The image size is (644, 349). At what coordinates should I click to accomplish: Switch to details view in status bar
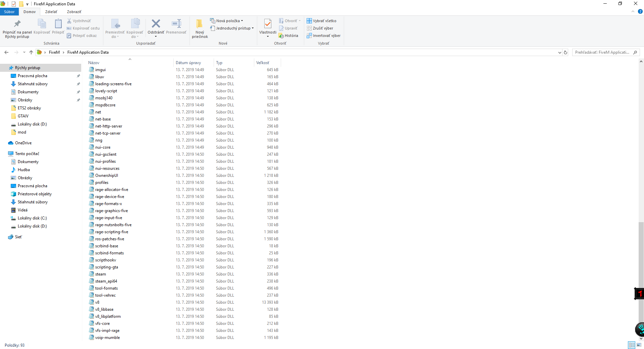click(x=632, y=345)
